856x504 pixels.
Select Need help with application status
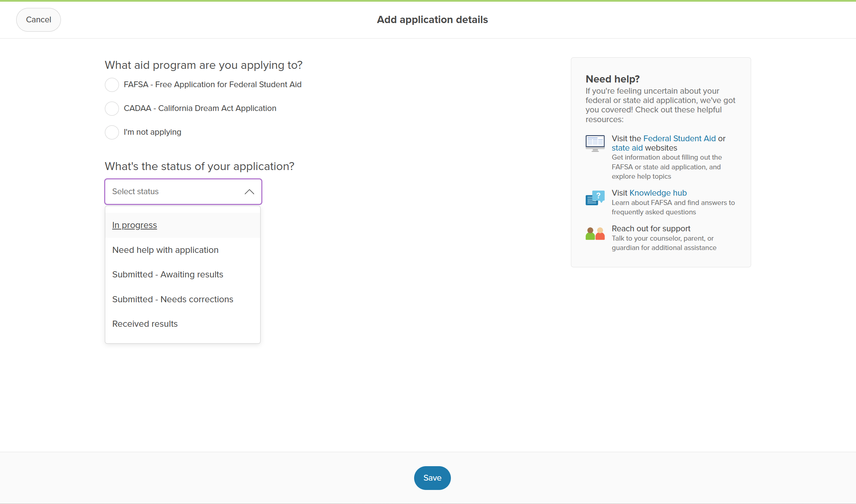165,250
